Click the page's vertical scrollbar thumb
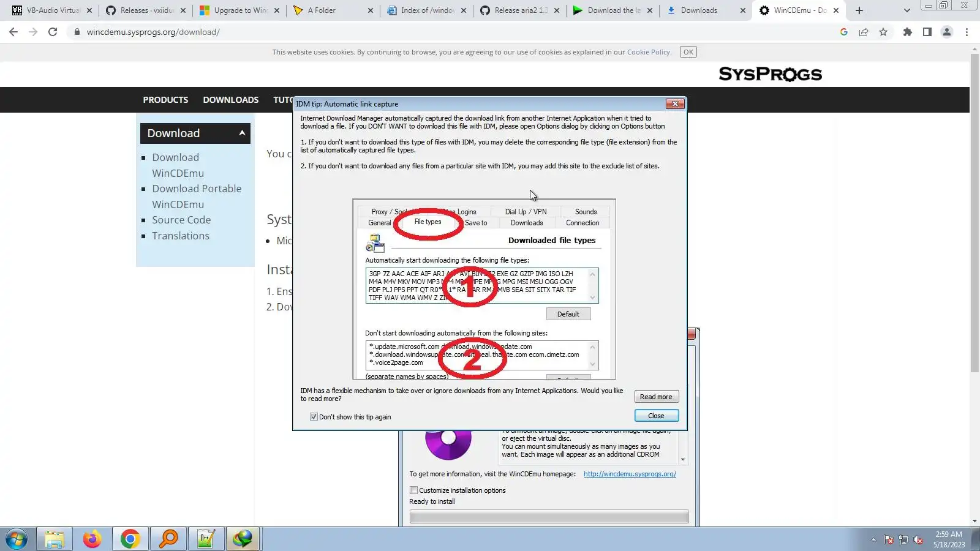The width and height of the screenshot is (980, 551). 974,213
